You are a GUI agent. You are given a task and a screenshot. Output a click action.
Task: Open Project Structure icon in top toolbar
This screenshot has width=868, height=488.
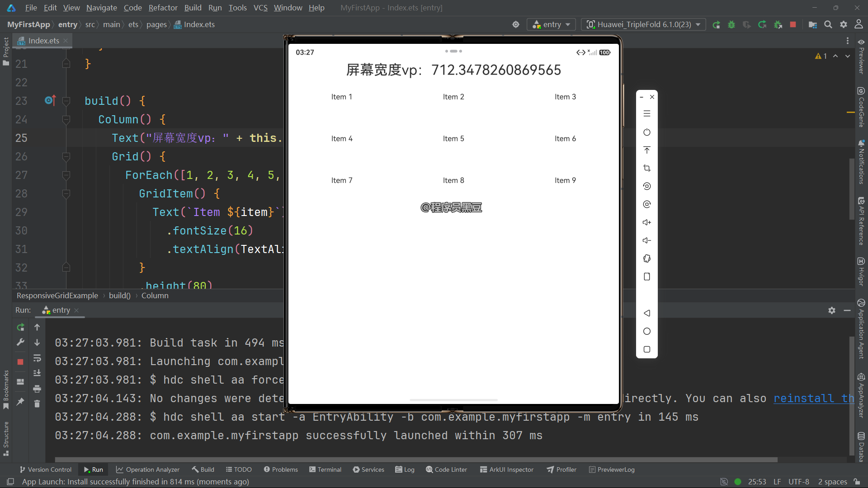(813, 25)
